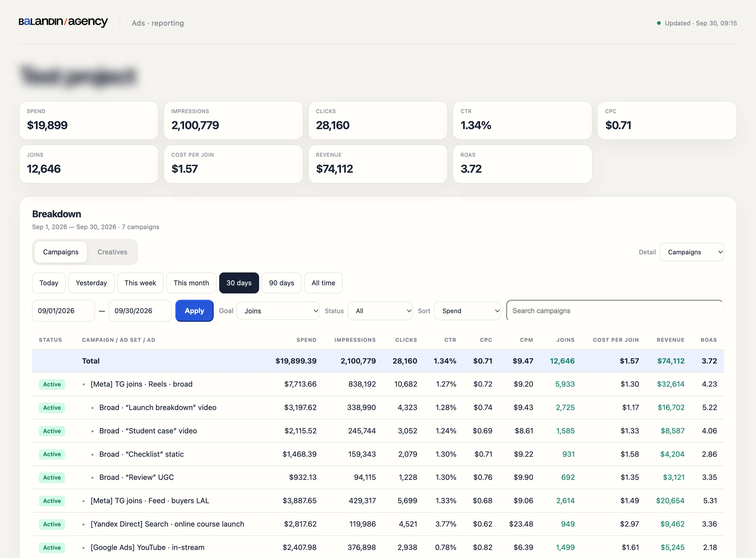Viewport: 756px width, 558px height.
Task: Select the This month range
Action: [191, 283]
